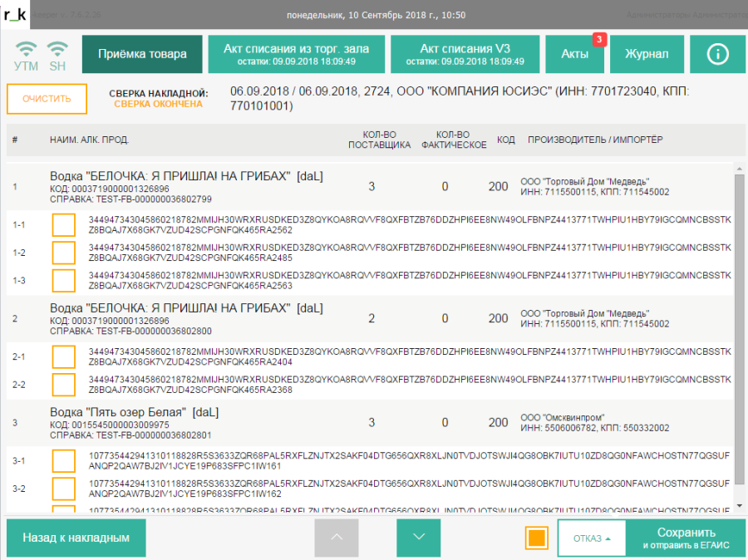Toggle checkbox for bottle row 3-2
748x560 pixels.
point(64,489)
